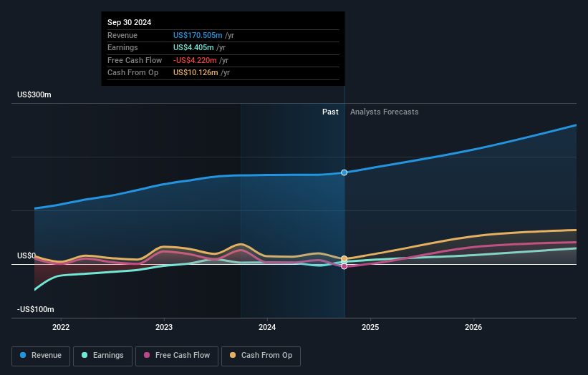Viewport: 588px width, 375px height.
Task: Click the Past section label
Action: click(x=330, y=112)
